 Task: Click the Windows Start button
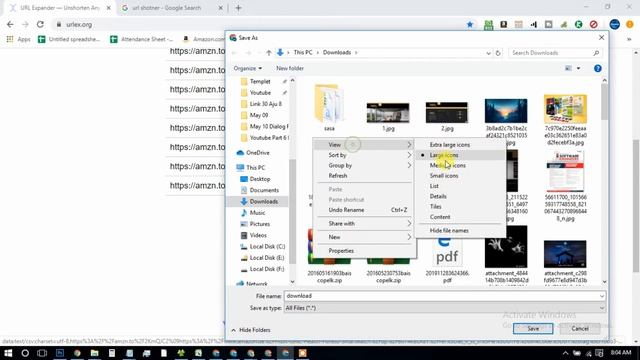[x=8, y=353]
